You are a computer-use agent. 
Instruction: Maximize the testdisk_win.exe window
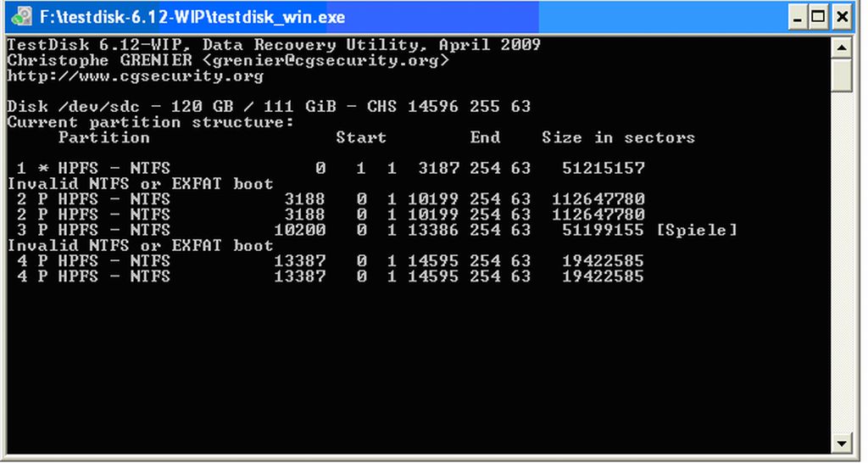(x=819, y=17)
